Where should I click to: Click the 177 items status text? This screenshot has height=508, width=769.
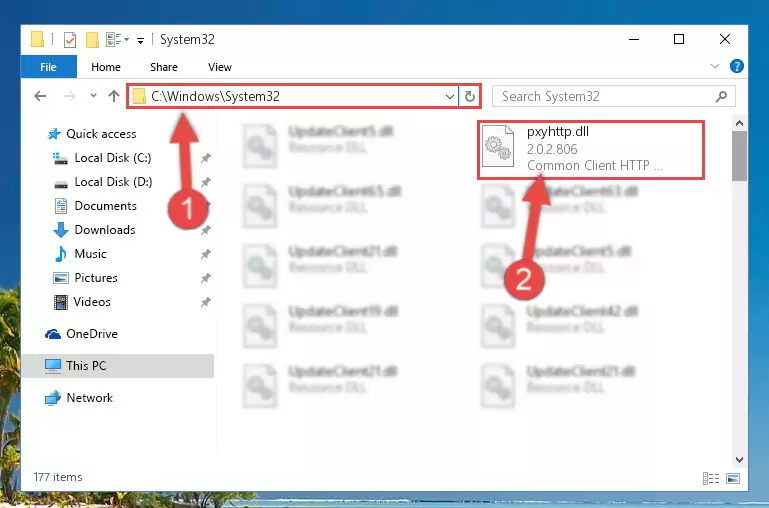click(x=58, y=477)
